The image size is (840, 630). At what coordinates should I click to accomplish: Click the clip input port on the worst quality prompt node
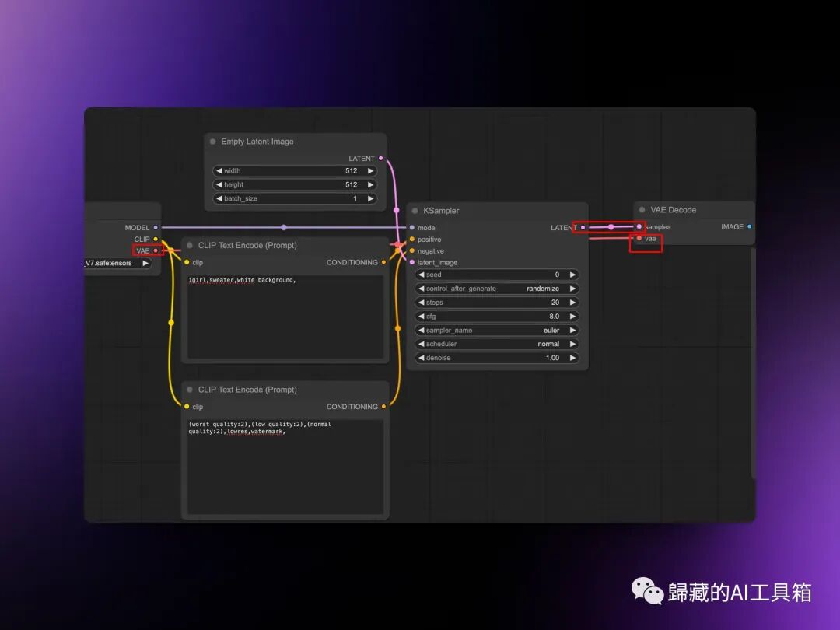pyautogui.click(x=187, y=407)
